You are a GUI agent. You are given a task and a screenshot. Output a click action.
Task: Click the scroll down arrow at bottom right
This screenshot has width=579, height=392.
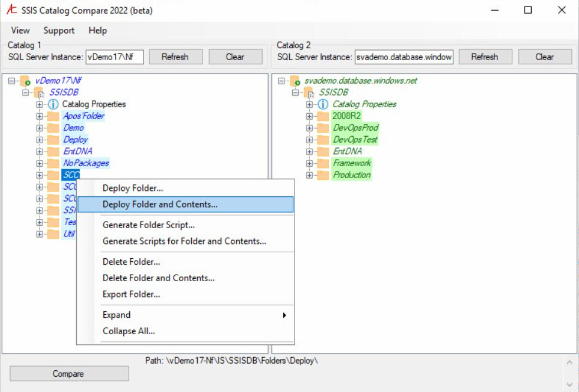pos(569,384)
